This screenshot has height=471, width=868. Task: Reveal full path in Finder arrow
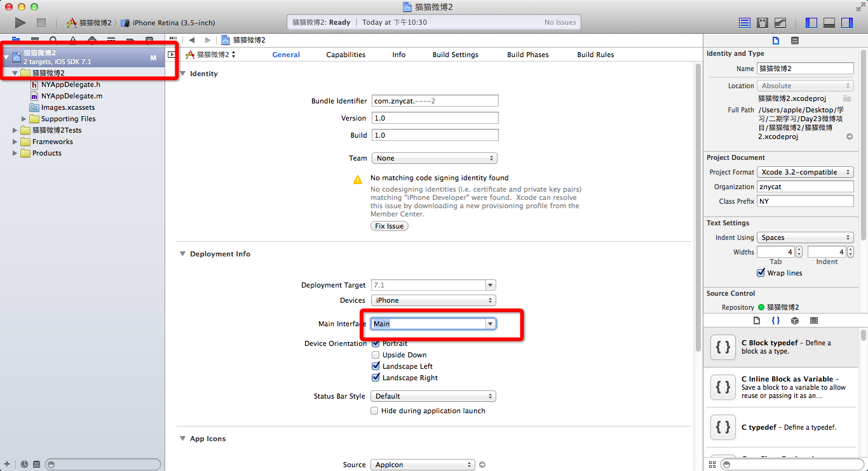tap(850, 136)
